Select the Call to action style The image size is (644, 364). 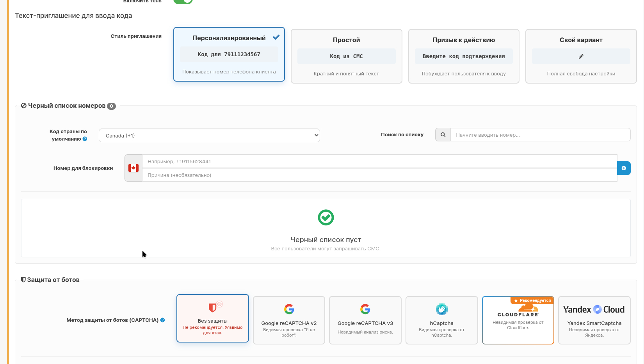point(464,56)
